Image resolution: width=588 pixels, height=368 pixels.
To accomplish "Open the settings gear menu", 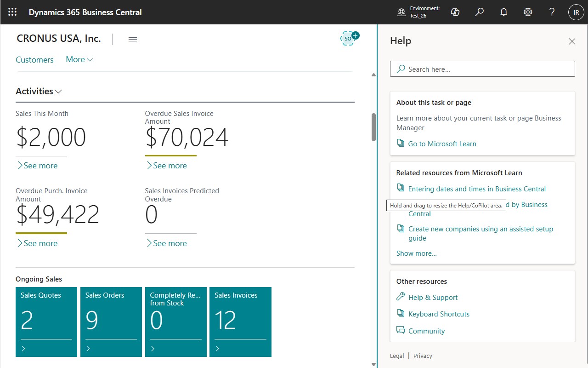I will [528, 12].
